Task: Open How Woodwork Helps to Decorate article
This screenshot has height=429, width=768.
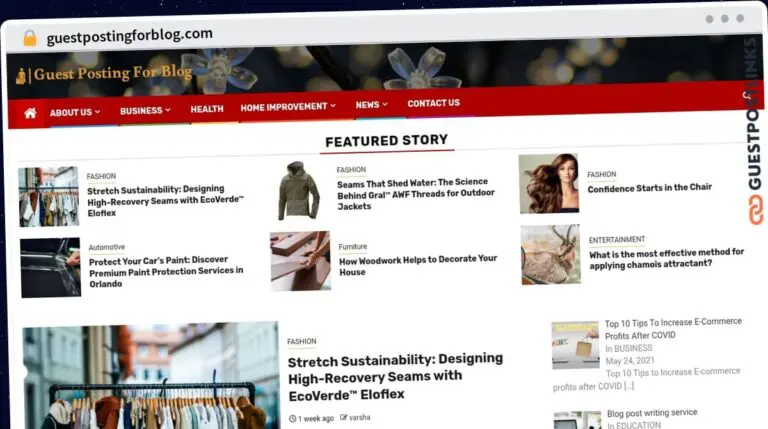Action: (x=418, y=265)
